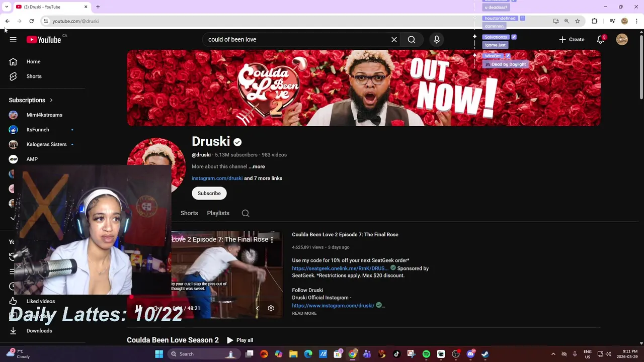Image resolution: width=644 pixels, height=362 pixels.
Task: Open the featured video's three-dot menu
Action: click(x=272, y=240)
